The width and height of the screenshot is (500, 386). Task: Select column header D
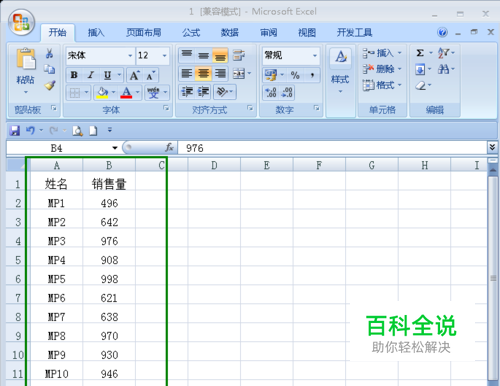click(x=214, y=165)
